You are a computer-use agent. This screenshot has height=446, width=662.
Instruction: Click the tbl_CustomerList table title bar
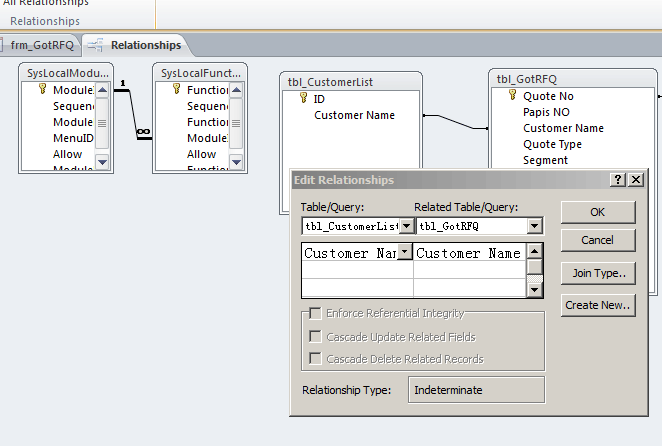[351, 82]
